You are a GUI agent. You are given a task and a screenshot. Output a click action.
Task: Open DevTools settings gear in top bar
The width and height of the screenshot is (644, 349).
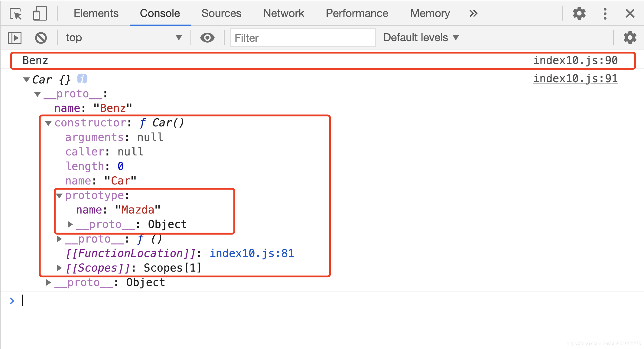point(579,14)
